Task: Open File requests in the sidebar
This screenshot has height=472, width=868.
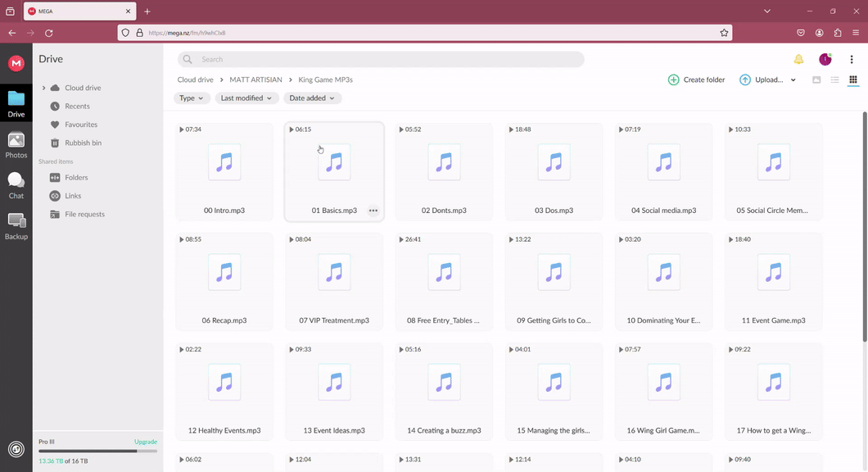Action: pyautogui.click(x=84, y=215)
